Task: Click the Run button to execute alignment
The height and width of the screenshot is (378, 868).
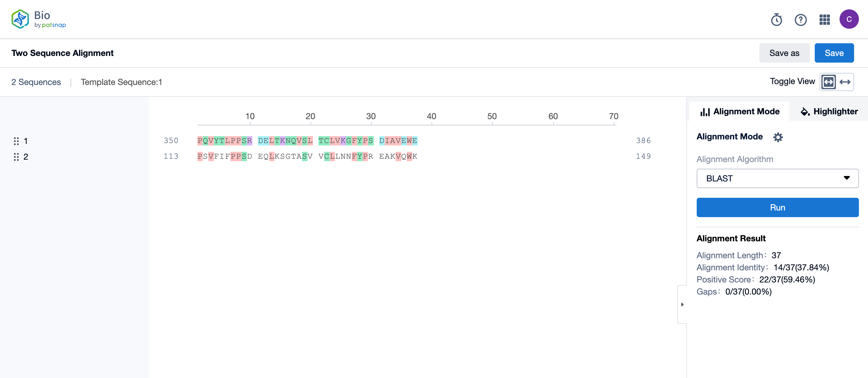Action: click(777, 207)
